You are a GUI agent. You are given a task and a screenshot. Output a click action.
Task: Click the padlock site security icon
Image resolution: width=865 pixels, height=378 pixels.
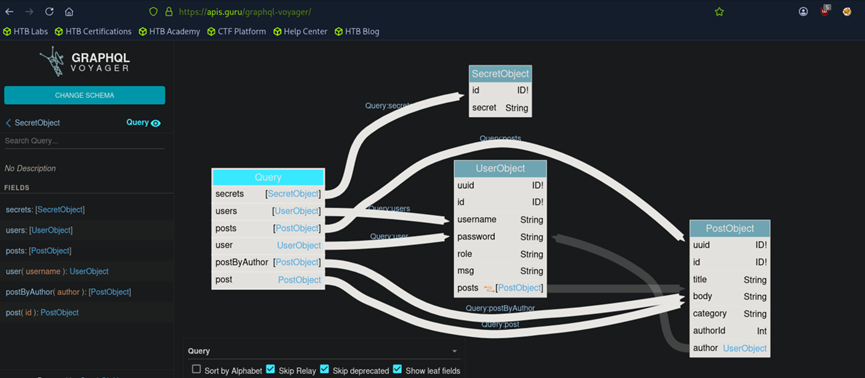(169, 12)
